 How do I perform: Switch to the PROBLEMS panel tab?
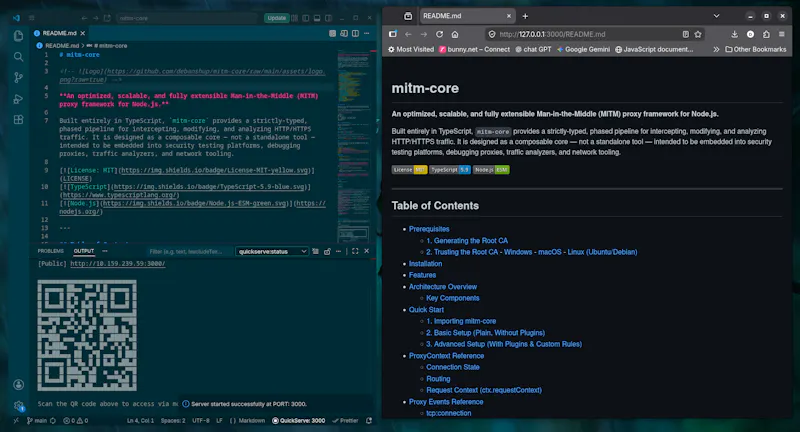(51, 251)
